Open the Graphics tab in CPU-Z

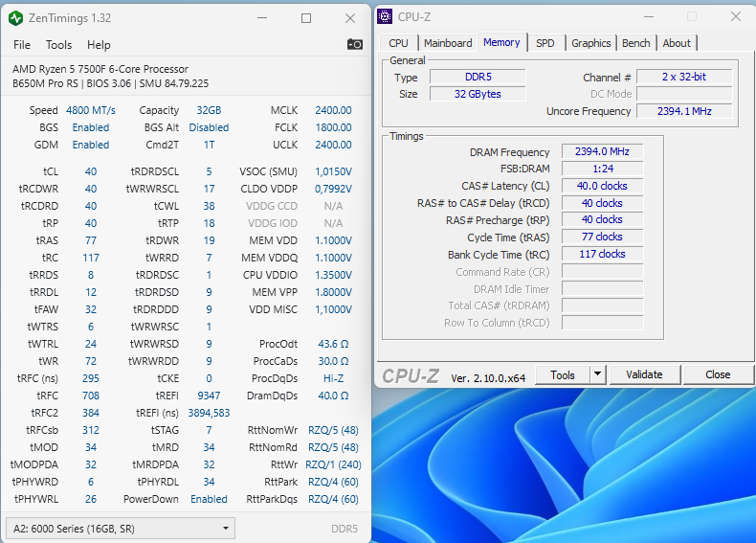coord(591,43)
